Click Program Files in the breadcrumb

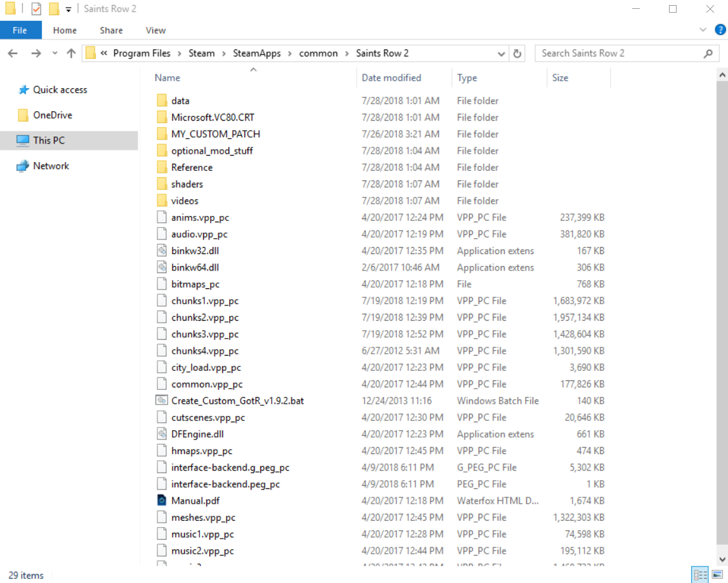coord(142,53)
